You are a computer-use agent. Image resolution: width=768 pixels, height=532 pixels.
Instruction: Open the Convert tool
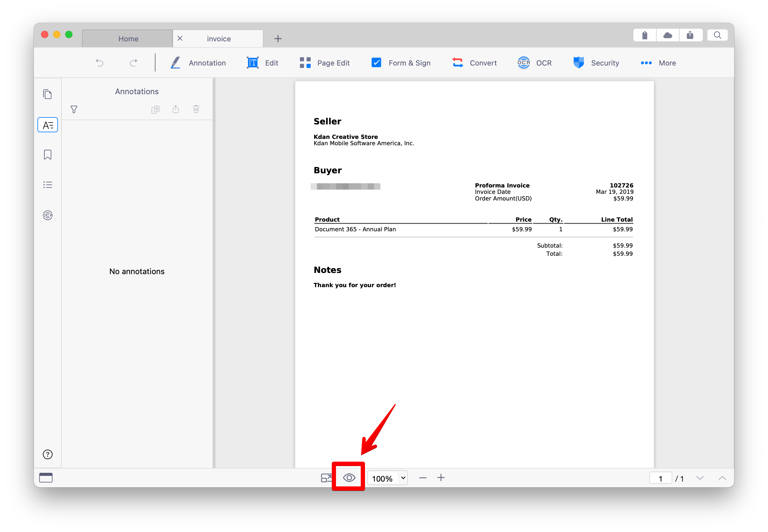(x=475, y=63)
